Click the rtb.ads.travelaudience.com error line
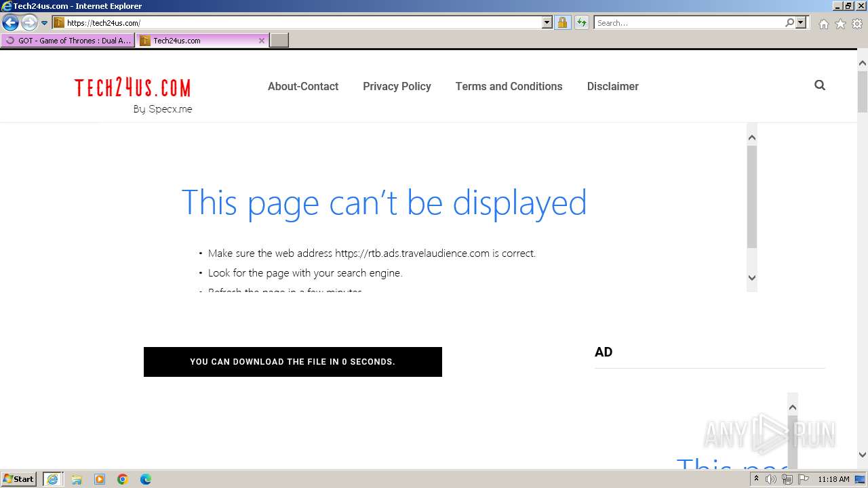Viewport: 868px width, 488px height. click(372, 253)
